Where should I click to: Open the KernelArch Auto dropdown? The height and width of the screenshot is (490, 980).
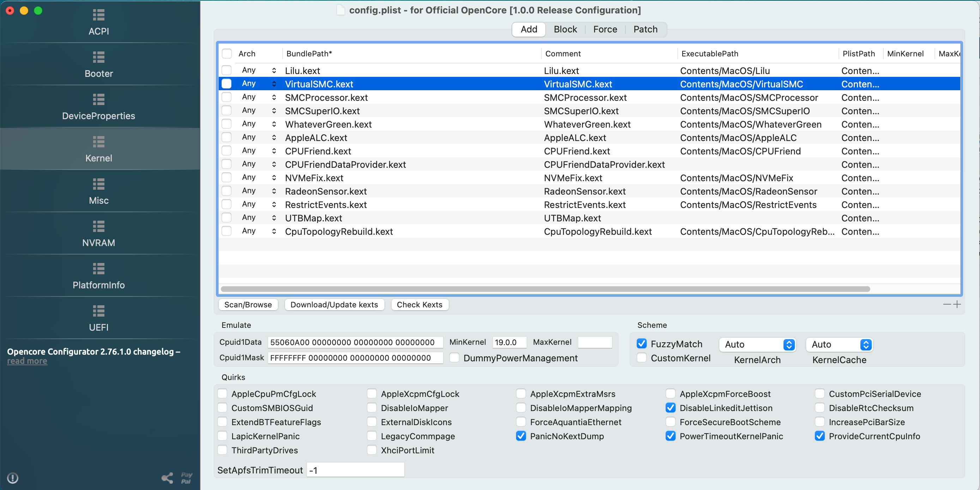click(757, 344)
